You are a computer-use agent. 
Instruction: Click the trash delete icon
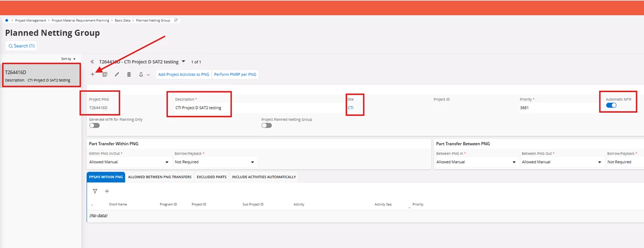(129, 75)
